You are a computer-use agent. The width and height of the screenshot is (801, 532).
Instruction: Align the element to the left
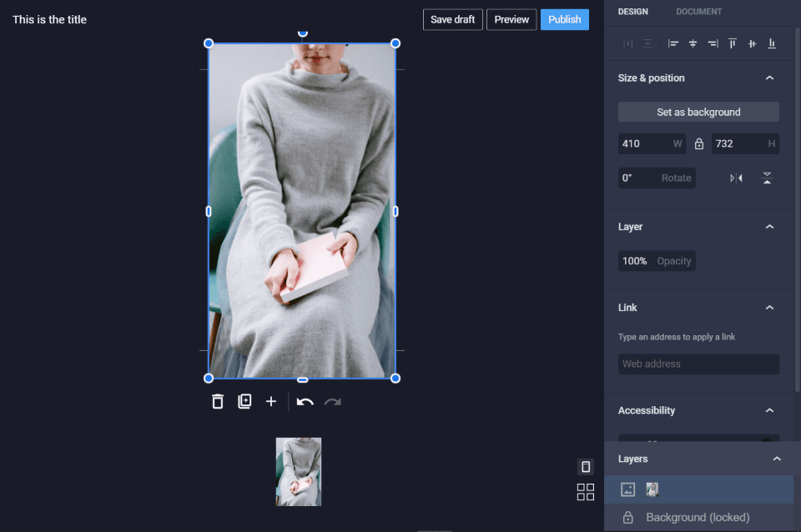673,43
